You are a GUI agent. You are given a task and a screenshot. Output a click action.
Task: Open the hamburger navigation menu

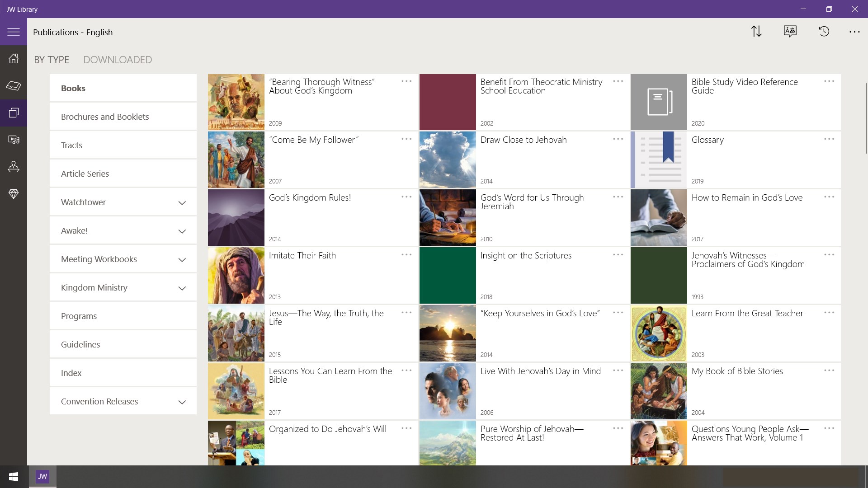tap(14, 32)
